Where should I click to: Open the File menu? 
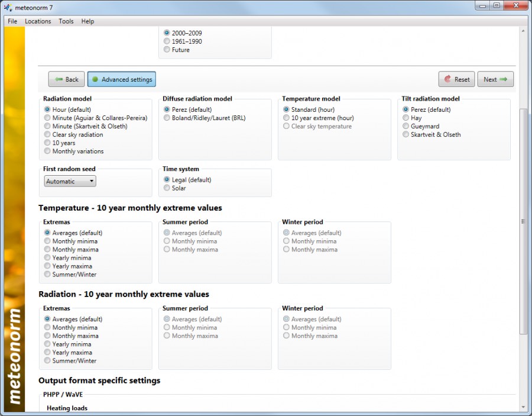(12, 21)
